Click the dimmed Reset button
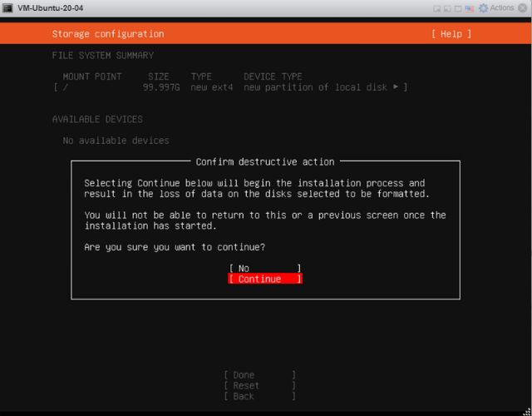532x416 pixels. coord(259,385)
